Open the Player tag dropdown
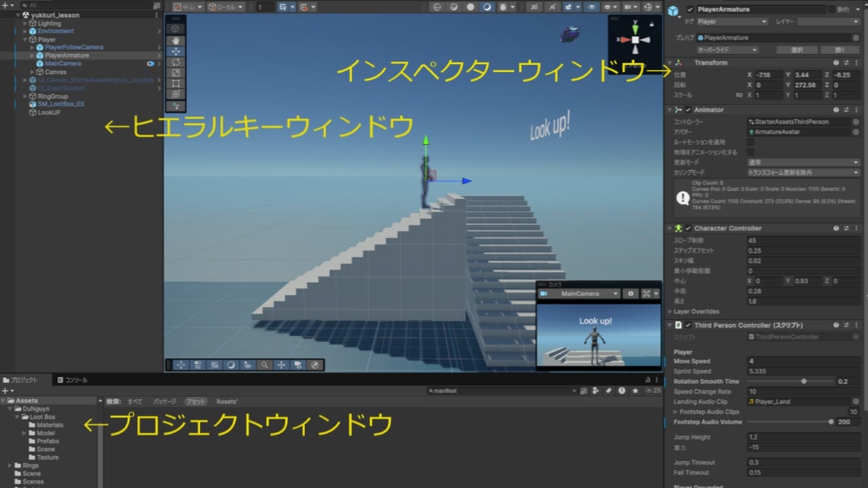Screen dimensions: 868x488 click(732, 21)
